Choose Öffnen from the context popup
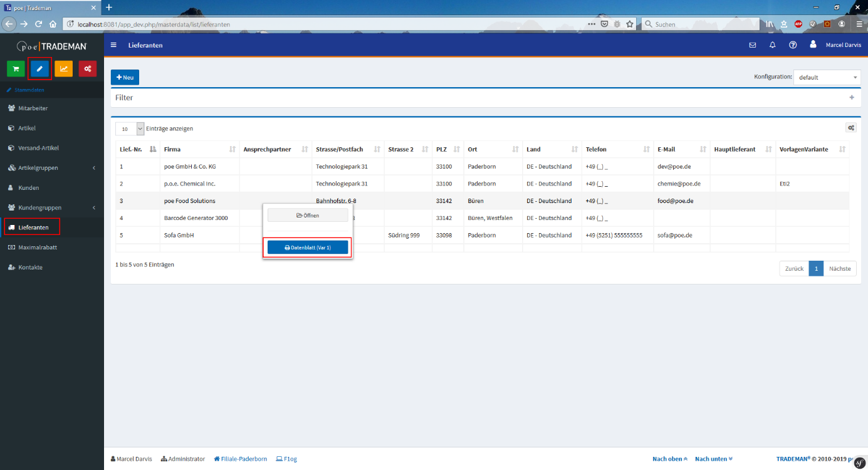The image size is (868, 470). 307,216
